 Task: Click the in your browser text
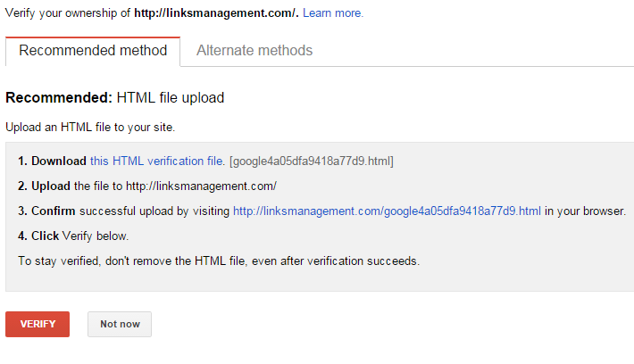585,211
